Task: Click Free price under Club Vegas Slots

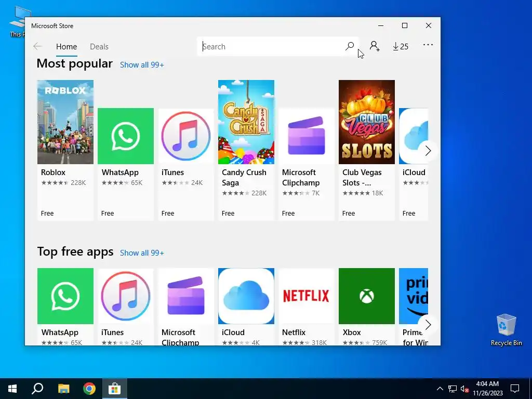Action: point(349,214)
